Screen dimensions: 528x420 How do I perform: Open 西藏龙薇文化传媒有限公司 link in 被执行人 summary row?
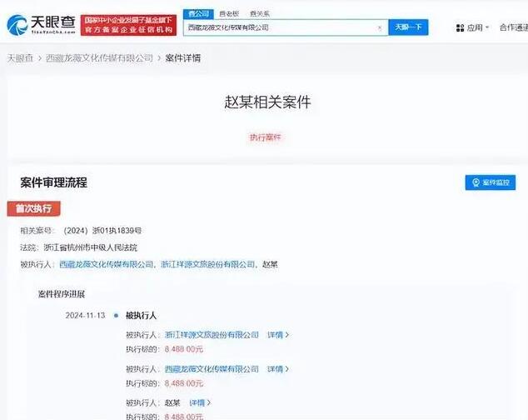(x=107, y=265)
